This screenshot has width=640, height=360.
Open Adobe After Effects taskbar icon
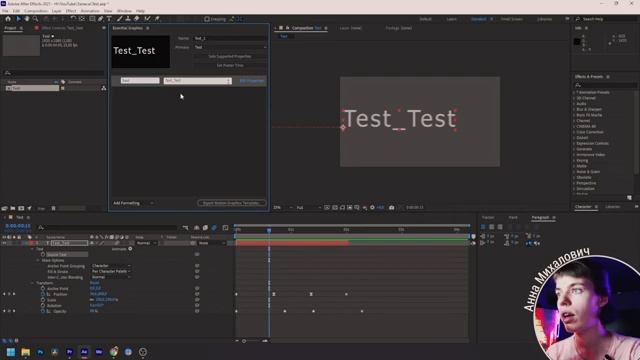click(84, 352)
